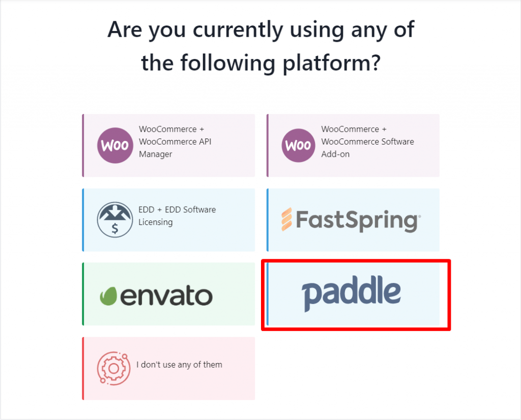Choose "EDD + EDD Software Licensing" text
Image resolution: width=521 pixels, height=420 pixels.
tap(177, 216)
